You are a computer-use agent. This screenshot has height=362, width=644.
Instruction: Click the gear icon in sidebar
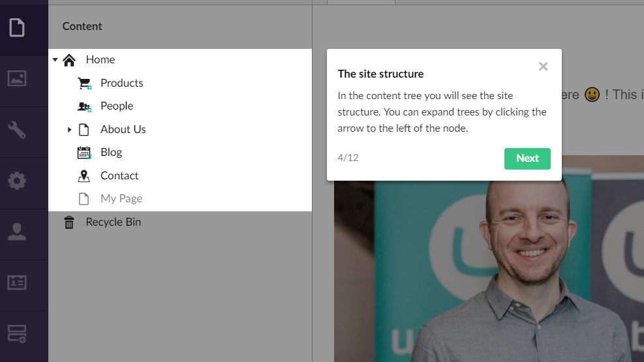[17, 181]
